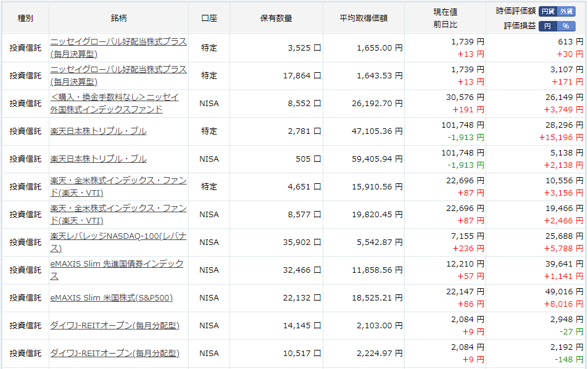Viewport: 588px width, 369px height.
Task: Open ニッセイグローバル好配当株式プラス link holding 17,864口
Action: point(118,75)
